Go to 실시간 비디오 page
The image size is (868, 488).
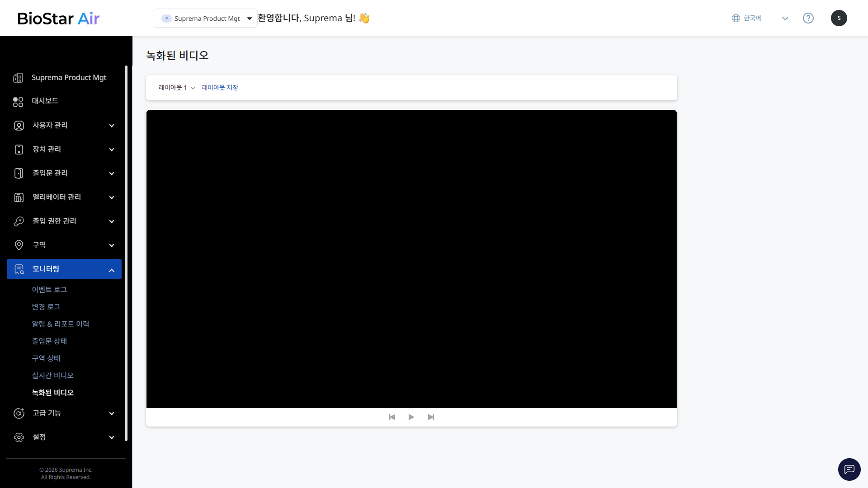pos(52,375)
